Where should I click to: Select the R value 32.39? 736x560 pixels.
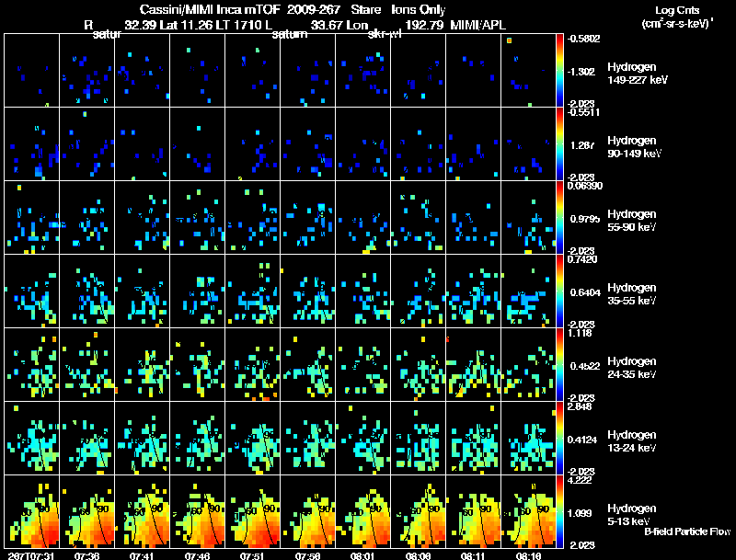pos(141,25)
